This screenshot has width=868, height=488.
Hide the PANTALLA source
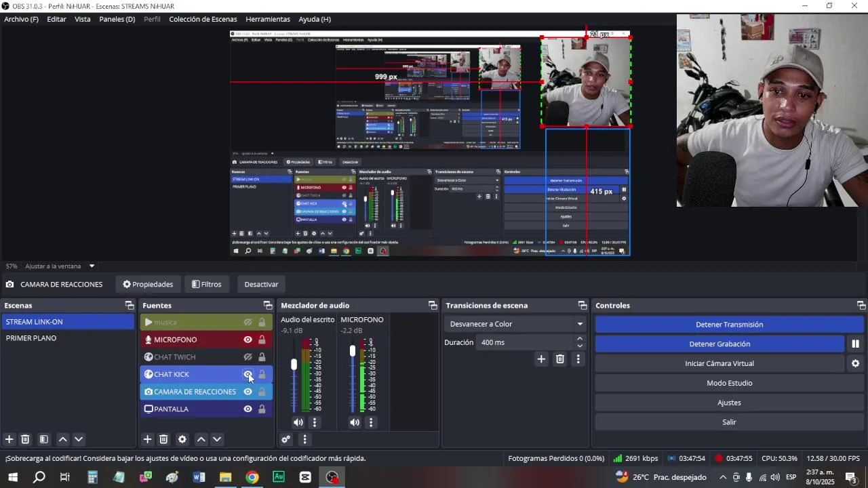point(248,409)
